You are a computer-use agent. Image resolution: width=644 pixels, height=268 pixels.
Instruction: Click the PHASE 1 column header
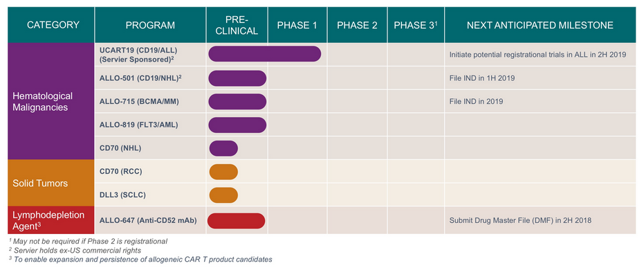297,25
